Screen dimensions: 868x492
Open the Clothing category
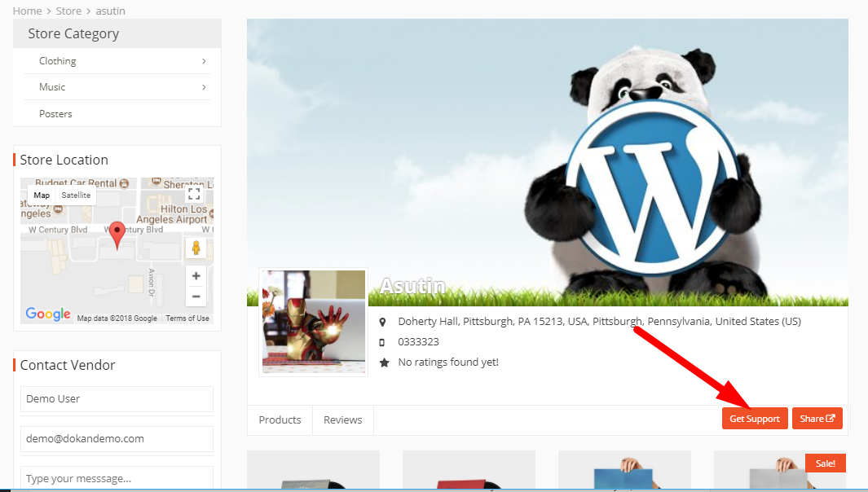pos(58,61)
